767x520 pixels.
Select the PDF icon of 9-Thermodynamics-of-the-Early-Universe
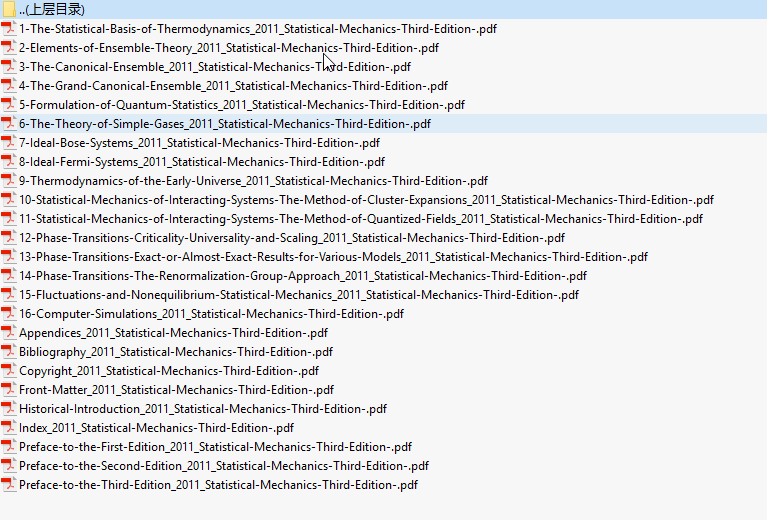pos(8,181)
